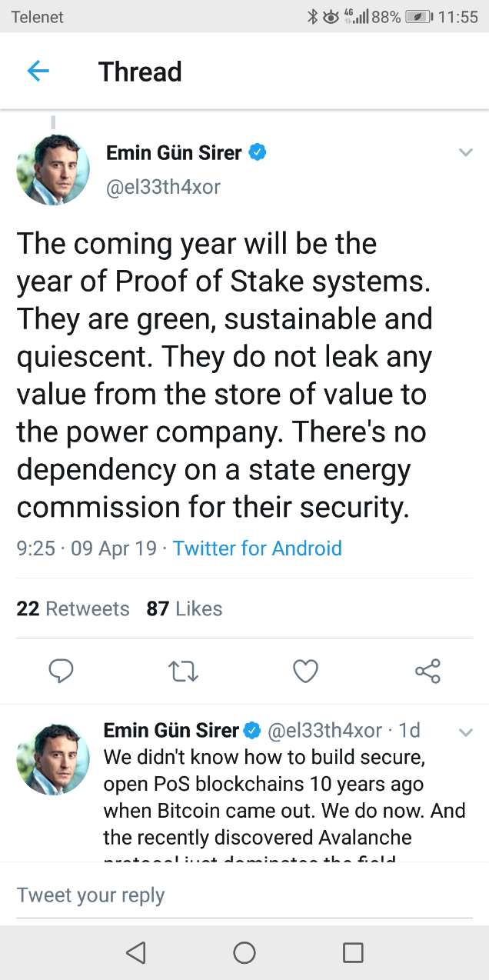Open Twitter for Android source link
489x980 pixels.
(x=257, y=548)
